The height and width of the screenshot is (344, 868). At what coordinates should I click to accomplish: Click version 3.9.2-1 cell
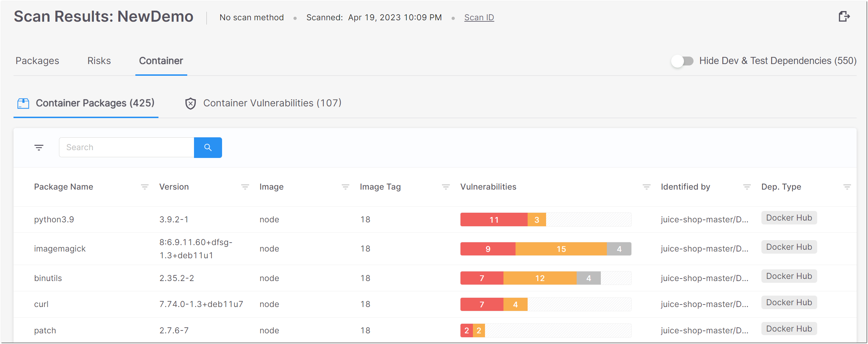pos(174,219)
